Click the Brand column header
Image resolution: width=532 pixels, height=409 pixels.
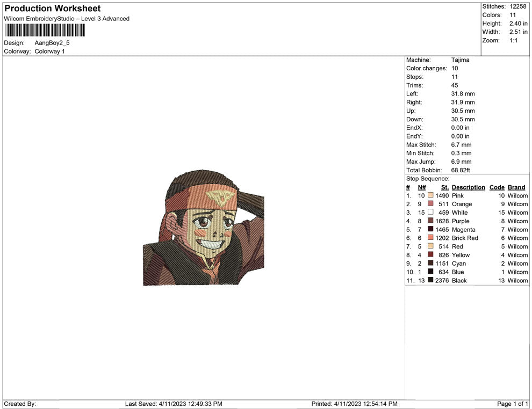tap(516, 187)
